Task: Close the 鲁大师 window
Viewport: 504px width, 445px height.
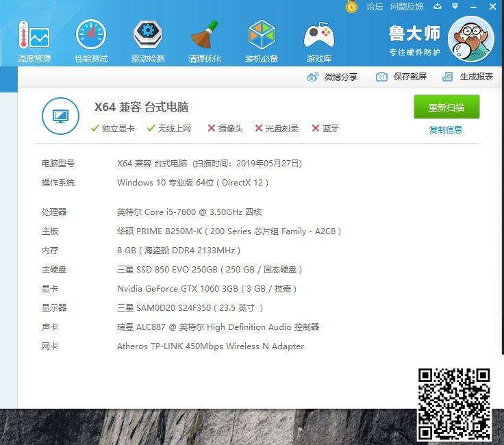Action: tap(492, 6)
